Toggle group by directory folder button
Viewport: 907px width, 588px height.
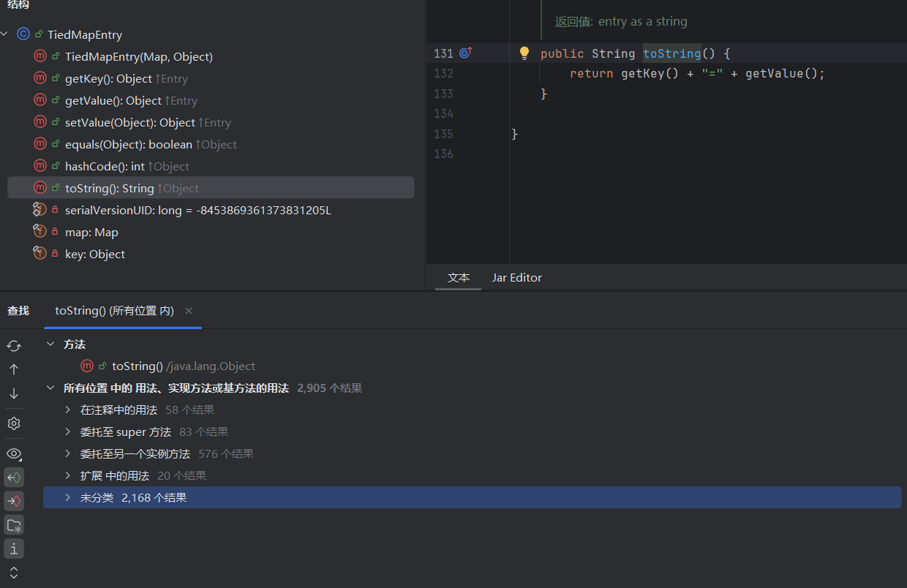[14, 525]
